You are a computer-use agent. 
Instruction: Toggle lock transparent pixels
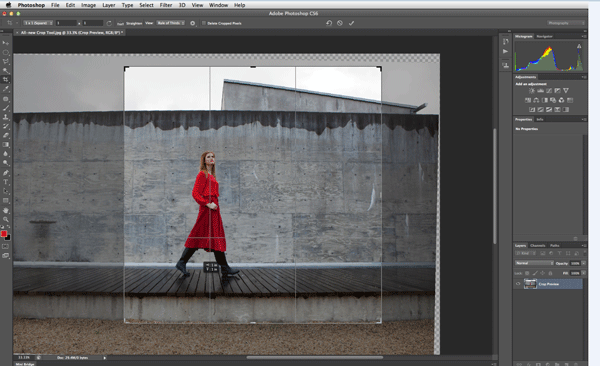coord(527,273)
